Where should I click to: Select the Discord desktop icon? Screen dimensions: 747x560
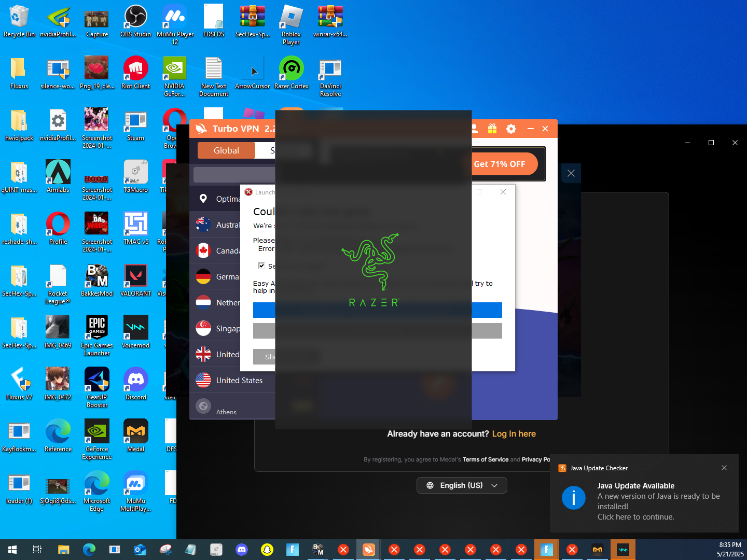coord(135,384)
